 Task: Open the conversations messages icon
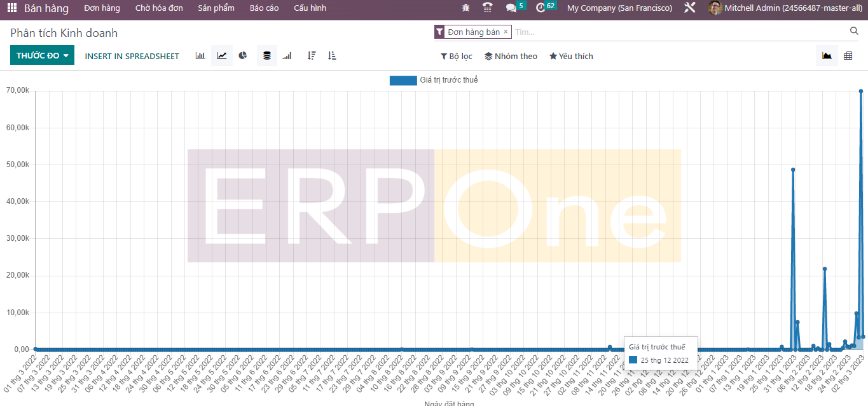[511, 8]
